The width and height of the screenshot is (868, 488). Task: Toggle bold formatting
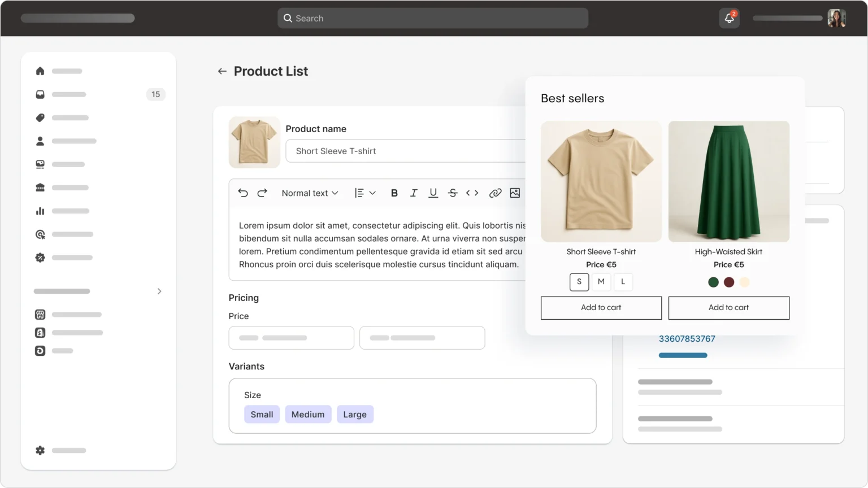pyautogui.click(x=394, y=193)
